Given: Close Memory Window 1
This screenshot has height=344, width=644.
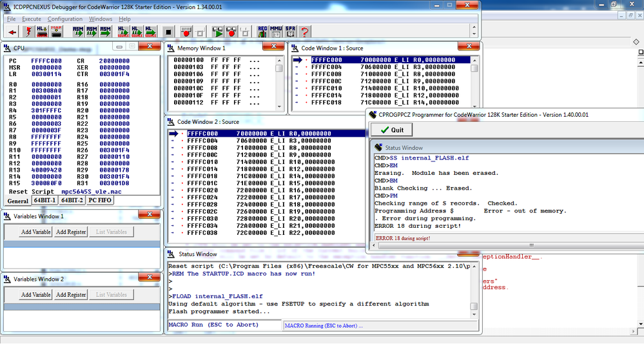Looking at the screenshot, I should pyautogui.click(x=273, y=46).
